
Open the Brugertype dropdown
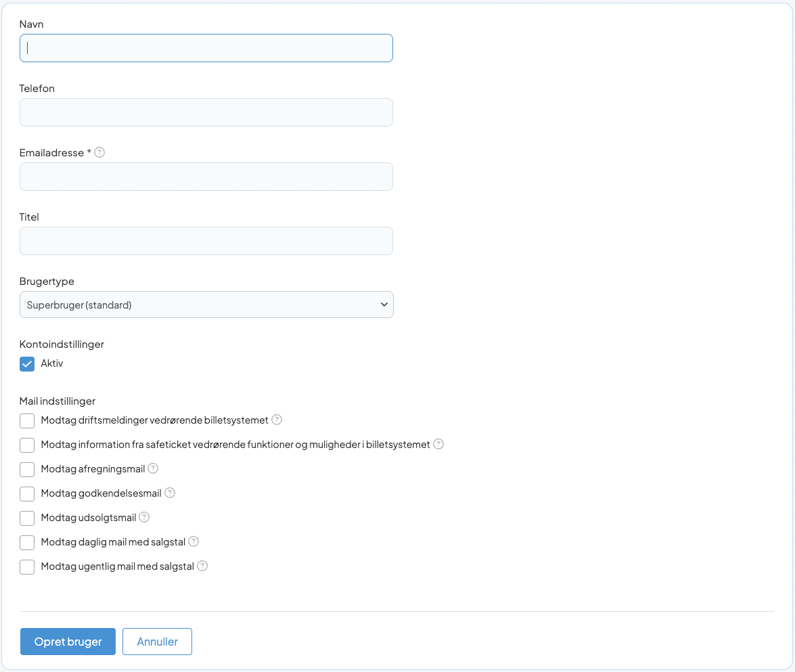coord(206,305)
